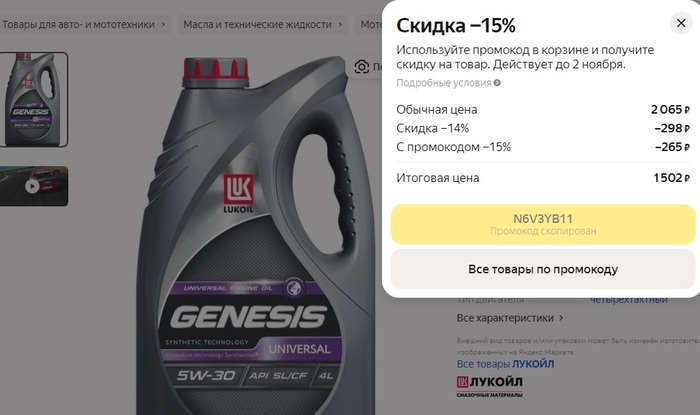
Task: Open Все товары ЛУКОЙЛ link
Action: [x=505, y=364]
